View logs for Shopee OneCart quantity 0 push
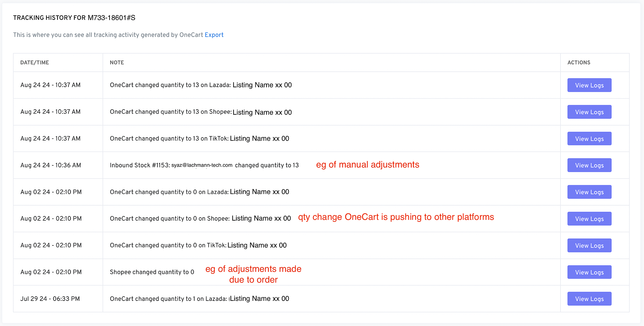The width and height of the screenshot is (644, 326). coord(589,219)
